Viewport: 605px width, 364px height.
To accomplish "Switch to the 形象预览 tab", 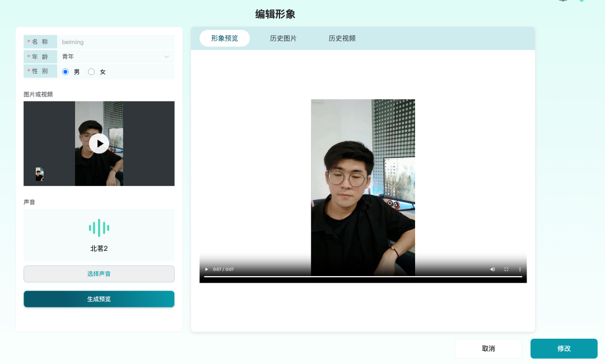I will [x=225, y=39].
